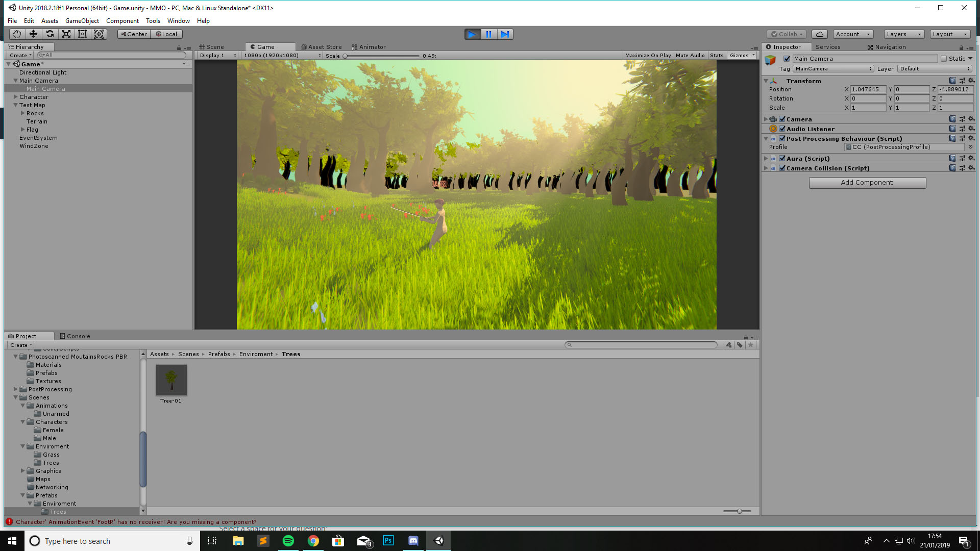
Task: Disable the Audio Listener checkbox
Action: coord(782,129)
